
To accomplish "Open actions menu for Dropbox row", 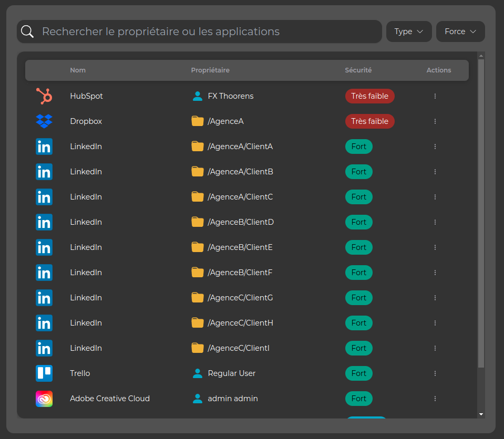I will coord(435,121).
